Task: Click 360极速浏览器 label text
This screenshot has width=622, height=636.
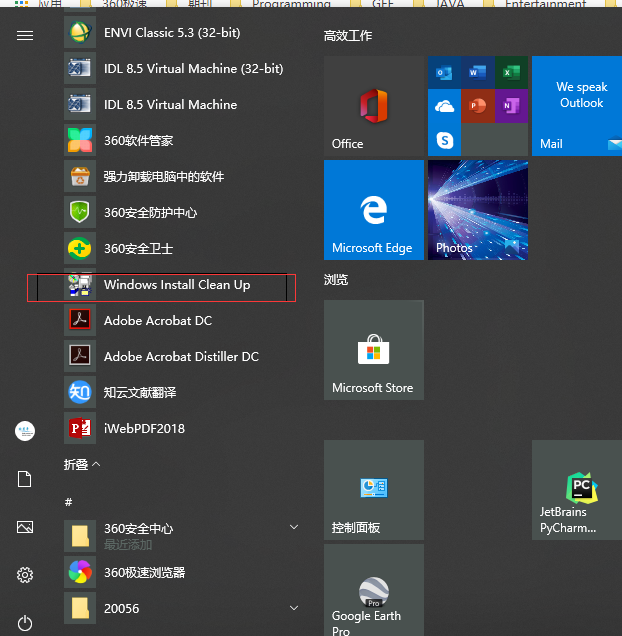Action: 144,572
